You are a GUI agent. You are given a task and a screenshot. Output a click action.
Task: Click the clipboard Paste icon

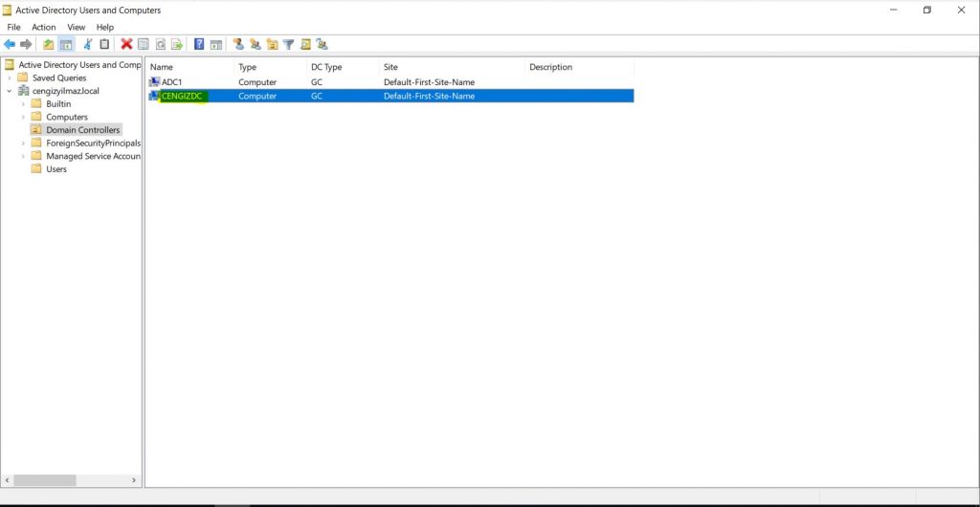point(104,44)
